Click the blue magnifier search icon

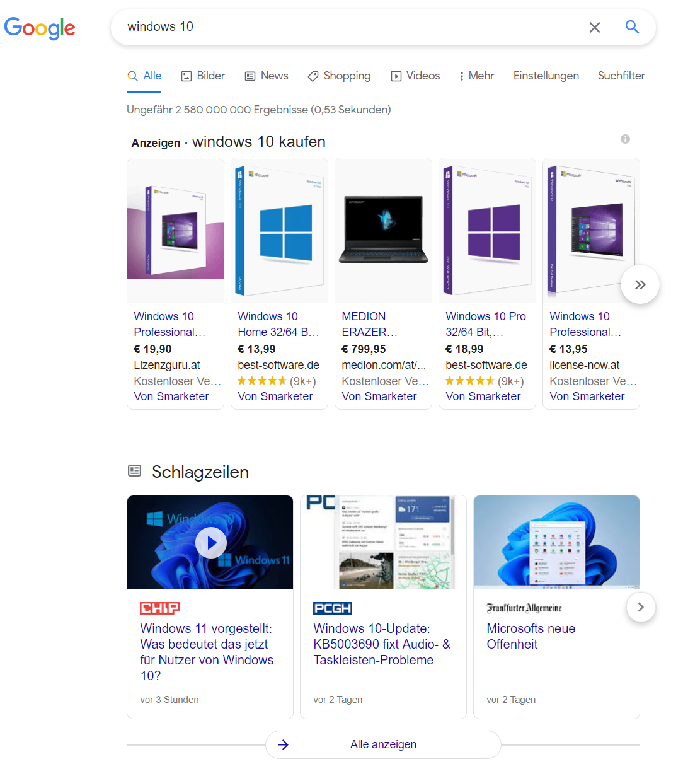pos(632,26)
